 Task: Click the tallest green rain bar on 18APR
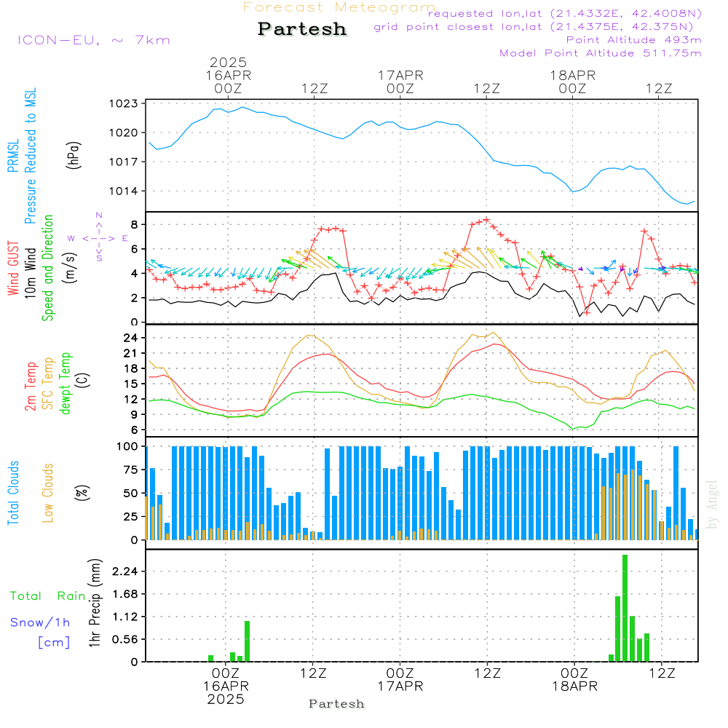pyautogui.click(x=625, y=608)
